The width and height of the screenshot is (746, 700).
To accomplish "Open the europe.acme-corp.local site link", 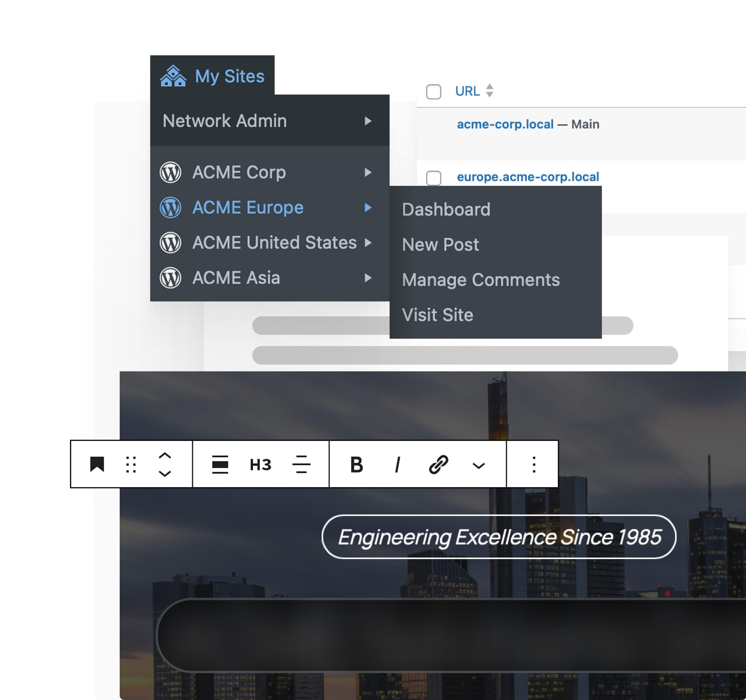I will tap(528, 177).
